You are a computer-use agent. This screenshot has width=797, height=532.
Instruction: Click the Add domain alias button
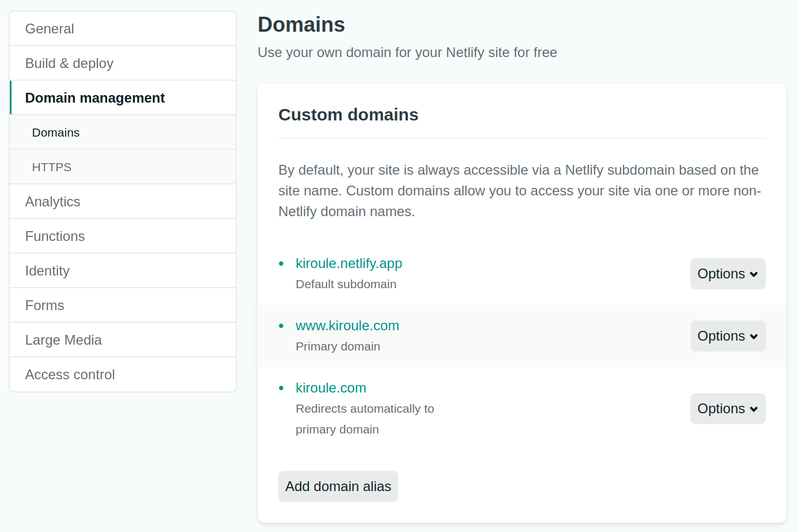pyautogui.click(x=338, y=486)
